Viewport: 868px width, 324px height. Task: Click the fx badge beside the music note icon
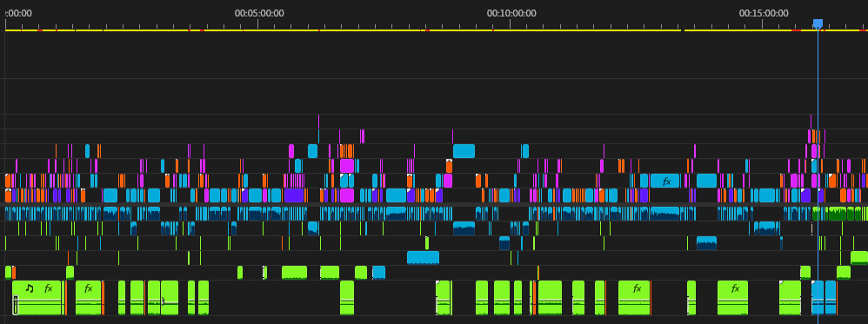point(49,288)
